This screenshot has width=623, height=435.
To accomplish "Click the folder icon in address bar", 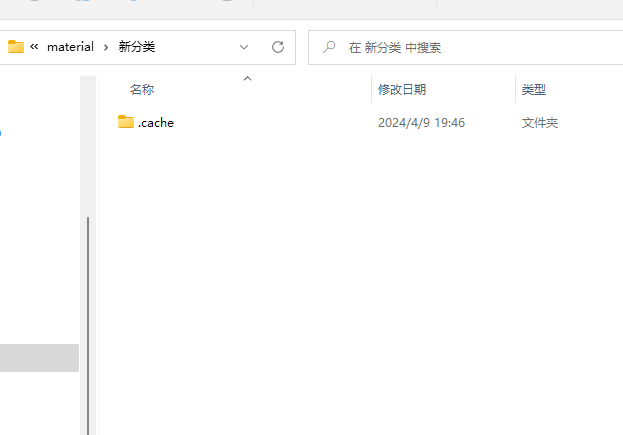I will coord(15,47).
